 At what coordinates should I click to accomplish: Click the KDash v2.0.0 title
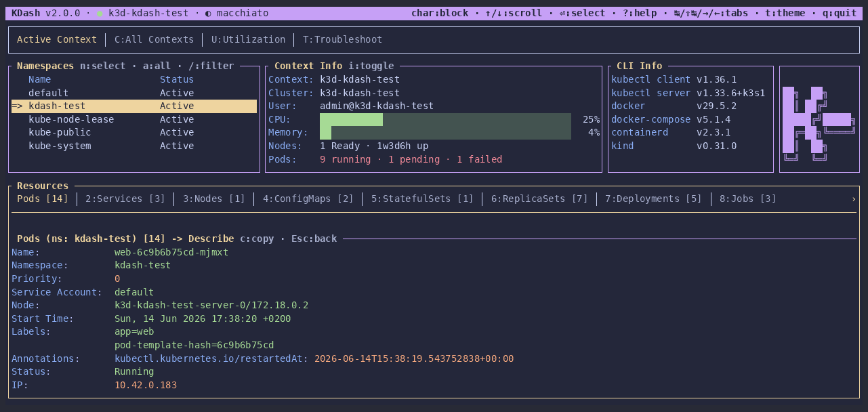click(x=45, y=14)
